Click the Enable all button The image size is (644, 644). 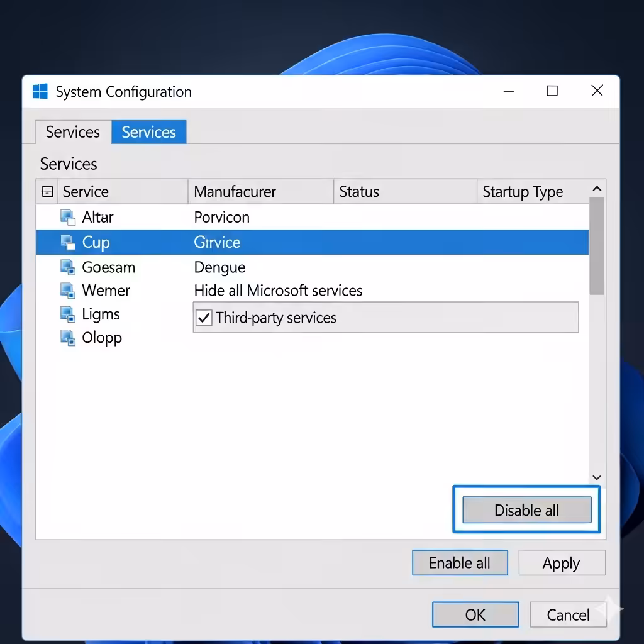[460, 562]
